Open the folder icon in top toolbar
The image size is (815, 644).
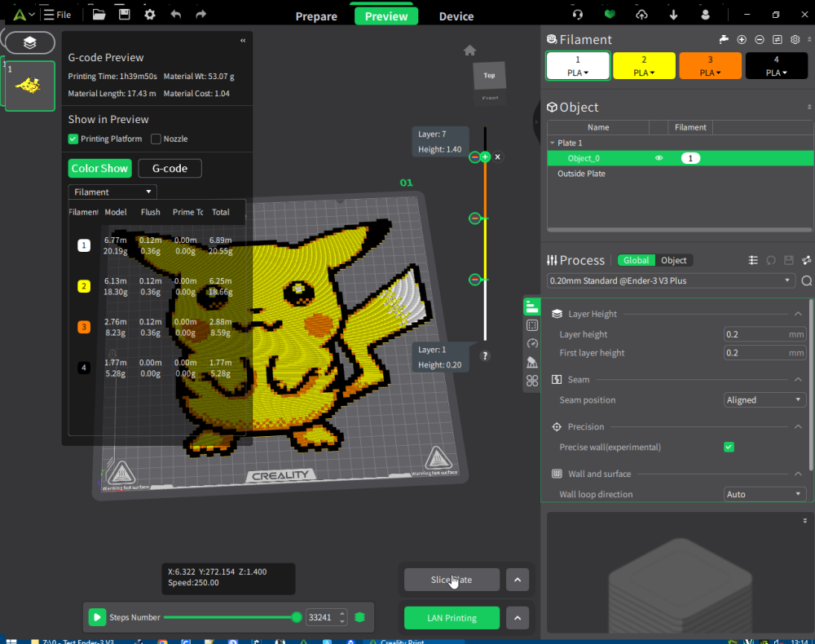click(99, 15)
